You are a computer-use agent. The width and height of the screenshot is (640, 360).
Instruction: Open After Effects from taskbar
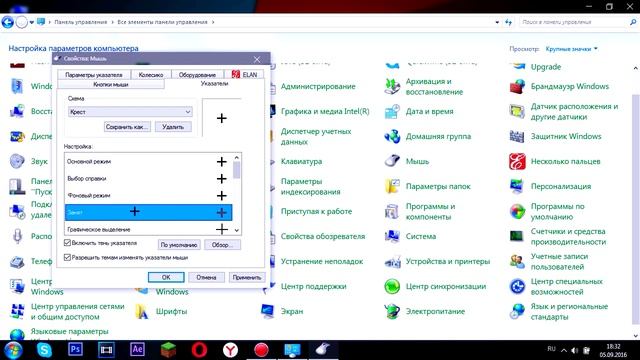pos(138,350)
